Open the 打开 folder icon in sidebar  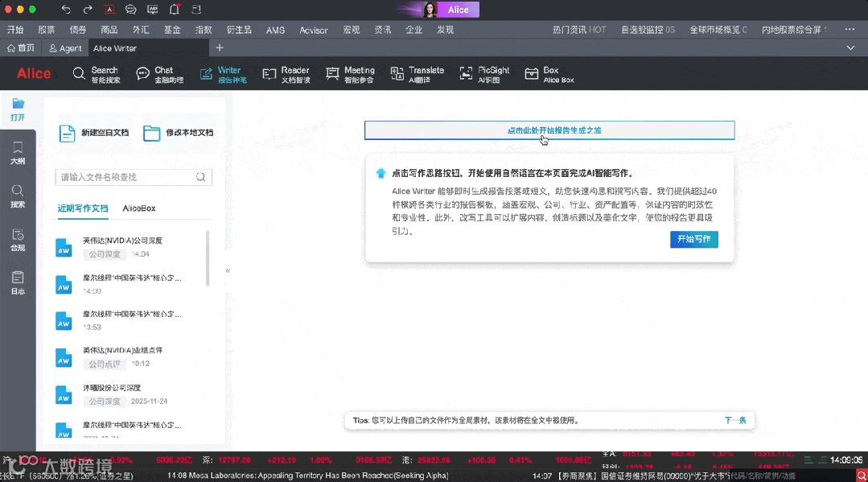pyautogui.click(x=18, y=108)
